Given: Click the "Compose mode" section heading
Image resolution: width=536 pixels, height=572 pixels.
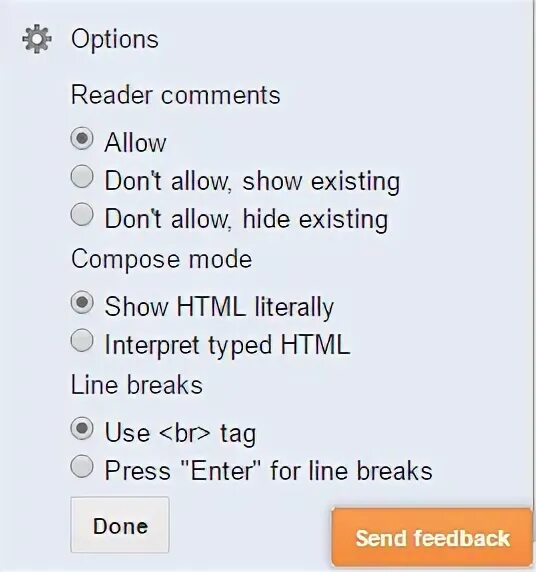Looking at the screenshot, I should [x=162, y=259].
